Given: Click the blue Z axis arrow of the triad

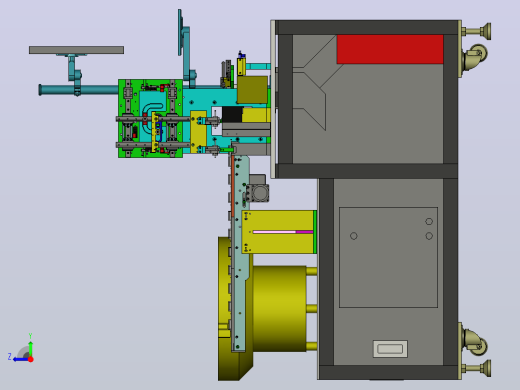Looking at the screenshot, I should click(x=20, y=359).
